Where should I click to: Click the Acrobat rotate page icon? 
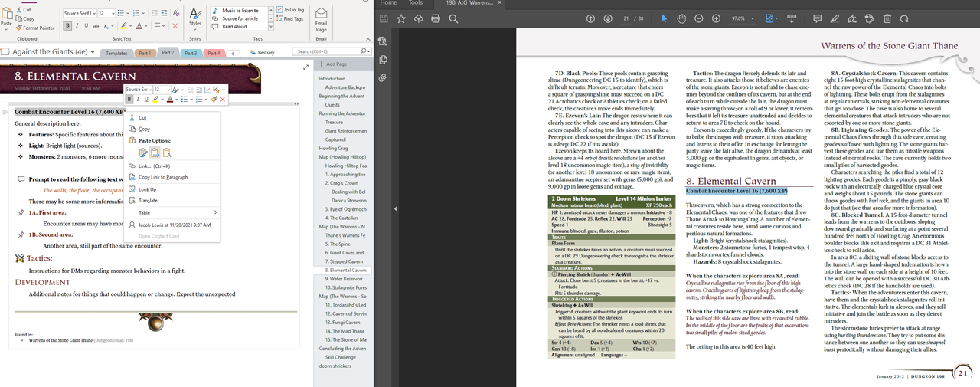[x=904, y=18]
